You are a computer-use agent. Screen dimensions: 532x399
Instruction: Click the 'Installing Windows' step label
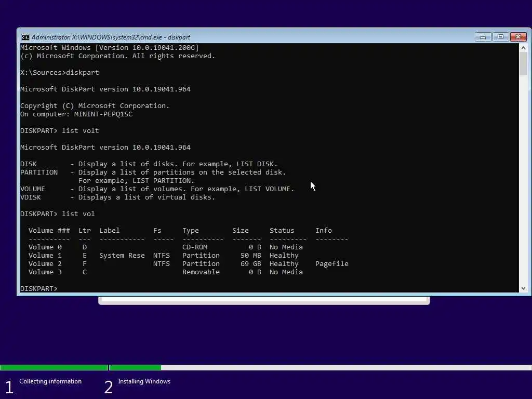point(144,381)
